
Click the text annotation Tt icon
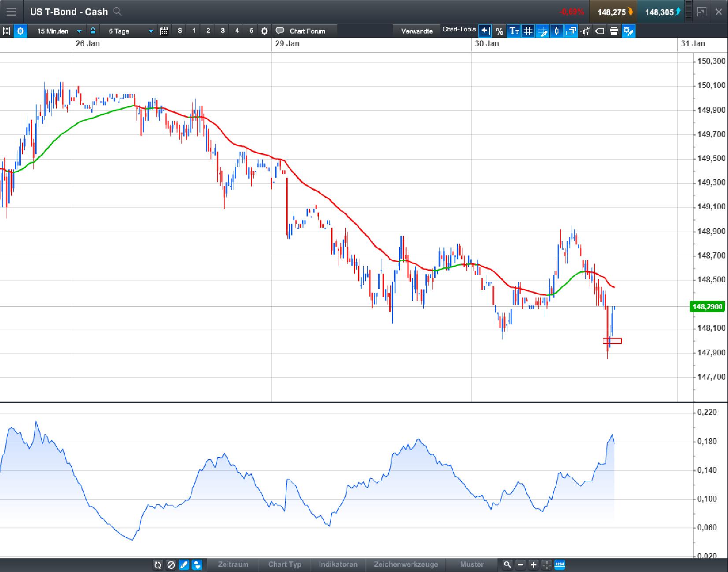point(513,31)
